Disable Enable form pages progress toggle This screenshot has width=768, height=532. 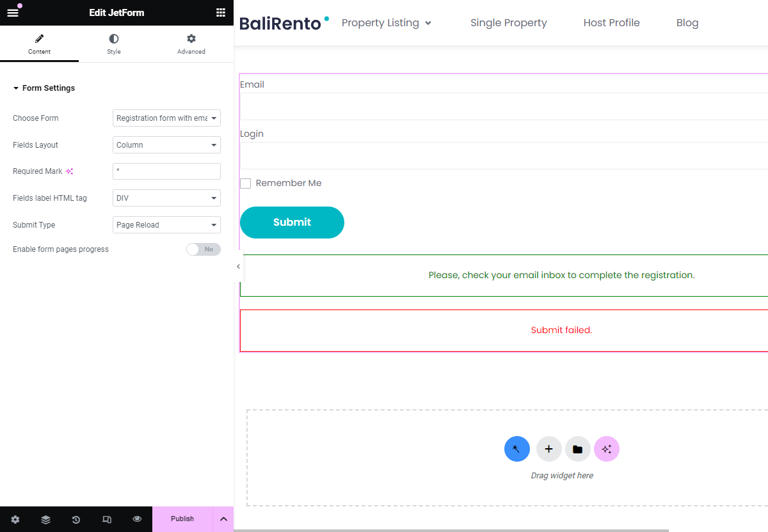tap(204, 249)
